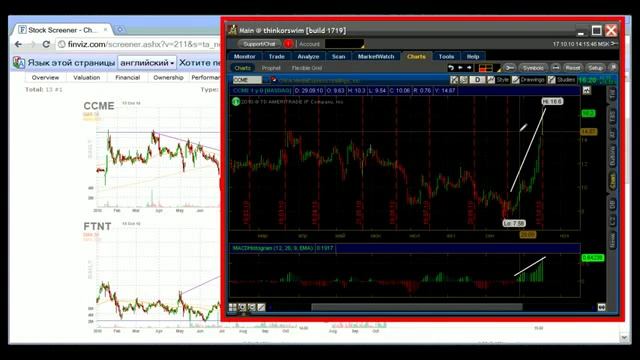Screen dimensions: 640x360
Task: Select the line drawing tool at chart bottom
Action: pos(261,307)
